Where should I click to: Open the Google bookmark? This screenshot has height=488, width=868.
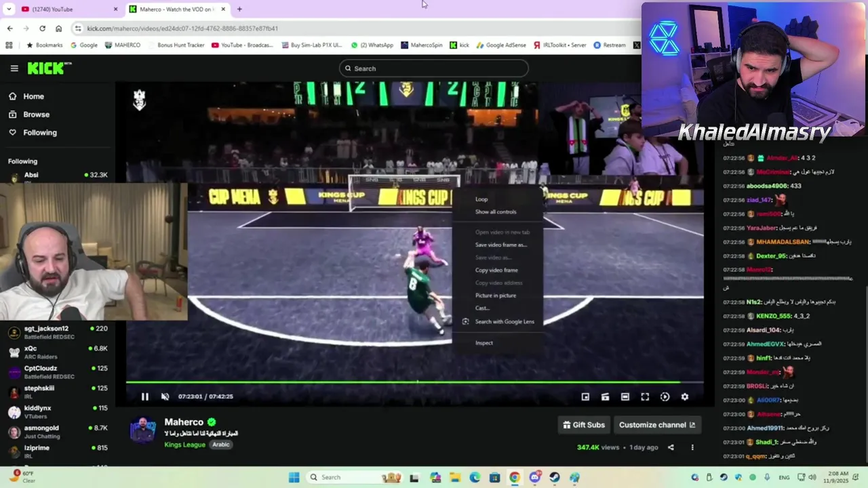click(x=83, y=45)
